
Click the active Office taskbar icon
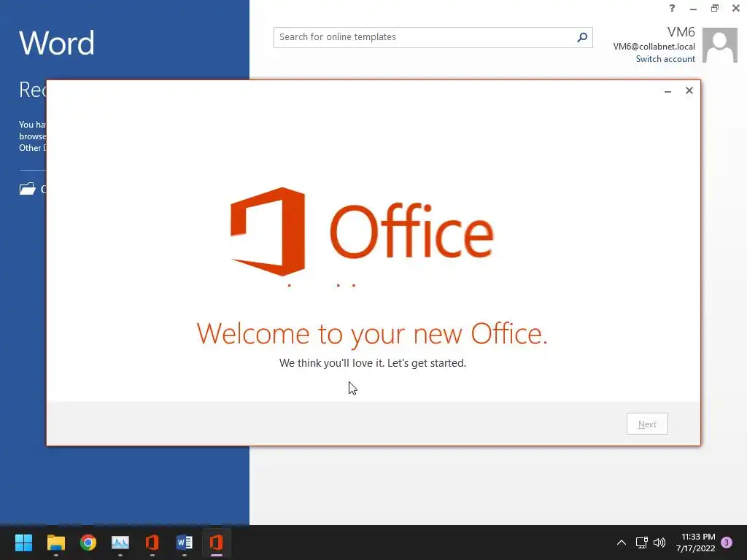216,542
